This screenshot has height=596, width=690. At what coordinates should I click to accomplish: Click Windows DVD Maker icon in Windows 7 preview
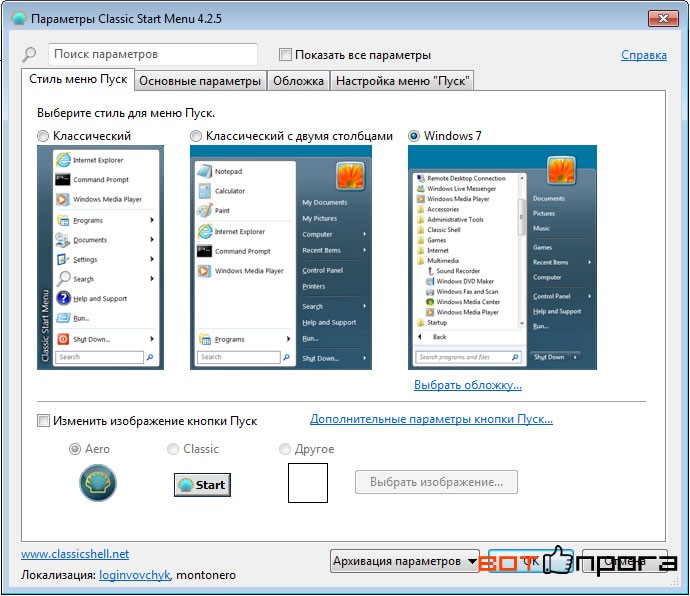coord(430,281)
